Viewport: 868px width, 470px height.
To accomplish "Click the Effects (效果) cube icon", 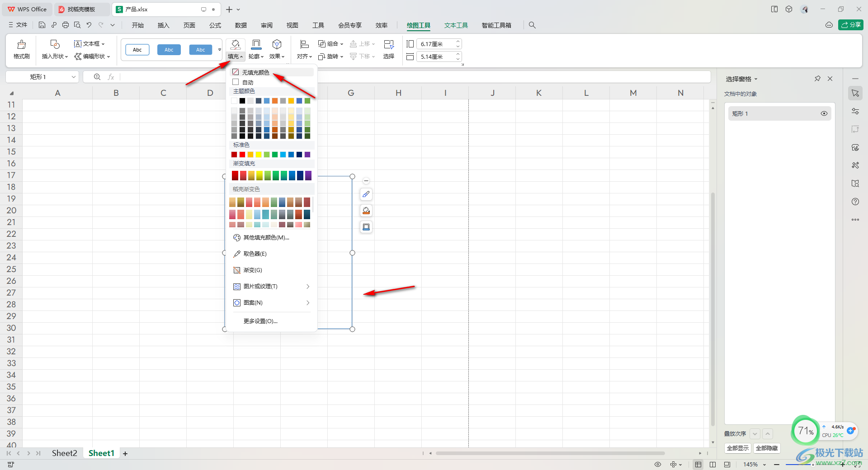I will (x=277, y=44).
